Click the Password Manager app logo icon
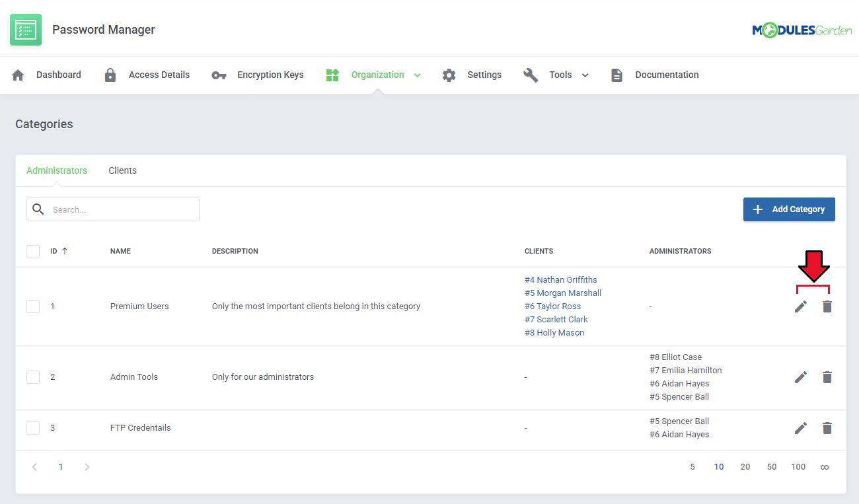The height and width of the screenshot is (504, 859). click(x=26, y=30)
